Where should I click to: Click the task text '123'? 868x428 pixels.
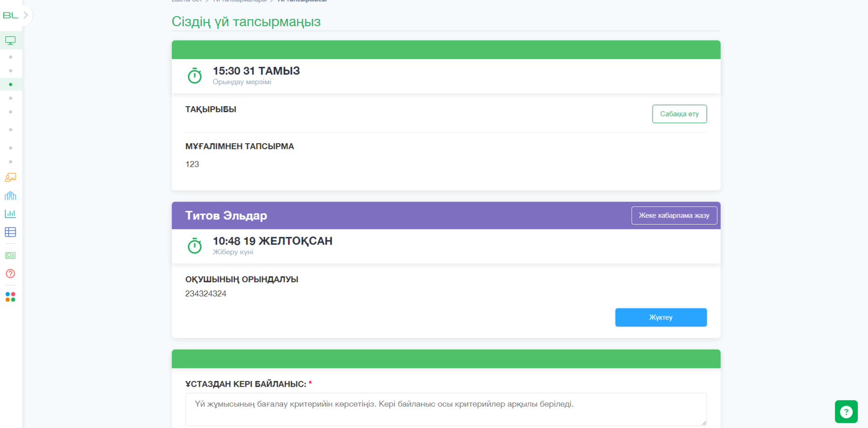pyautogui.click(x=192, y=164)
